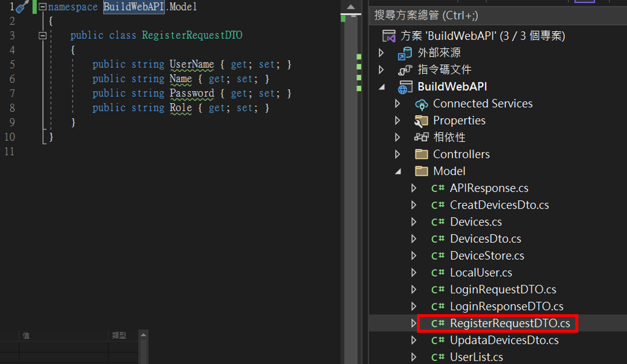Expand the UserList.cs file node
627x364 pixels.
[414, 357]
